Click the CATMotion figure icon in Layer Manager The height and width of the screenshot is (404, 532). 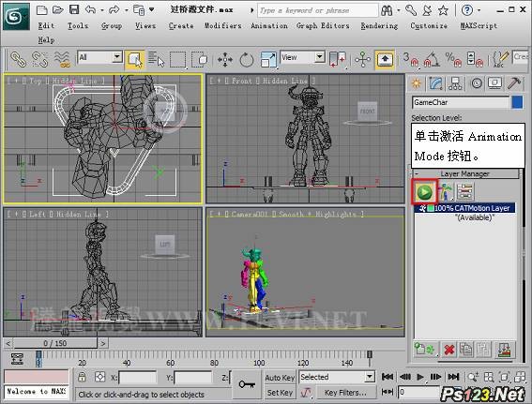click(x=446, y=192)
